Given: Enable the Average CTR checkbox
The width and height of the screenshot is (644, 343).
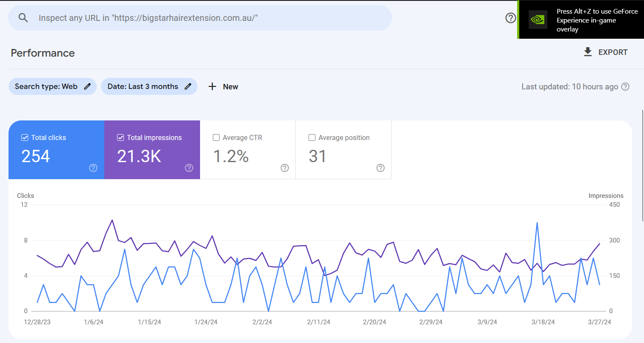Looking at the screenshot, I should tap(216, 137).
